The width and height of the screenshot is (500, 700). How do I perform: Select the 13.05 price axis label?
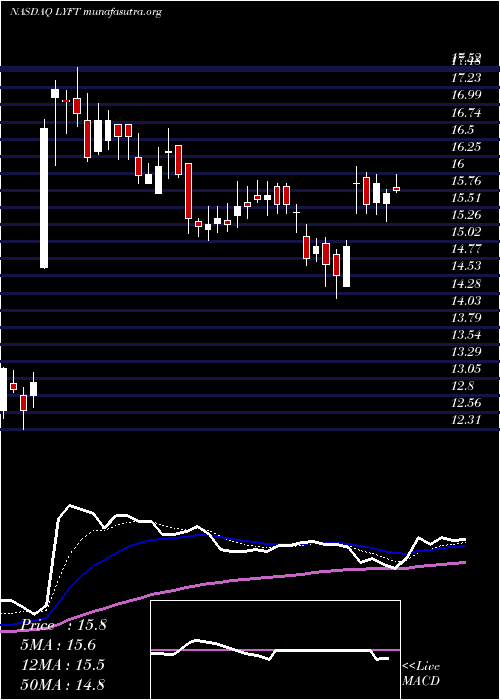(x=466, y=368)
